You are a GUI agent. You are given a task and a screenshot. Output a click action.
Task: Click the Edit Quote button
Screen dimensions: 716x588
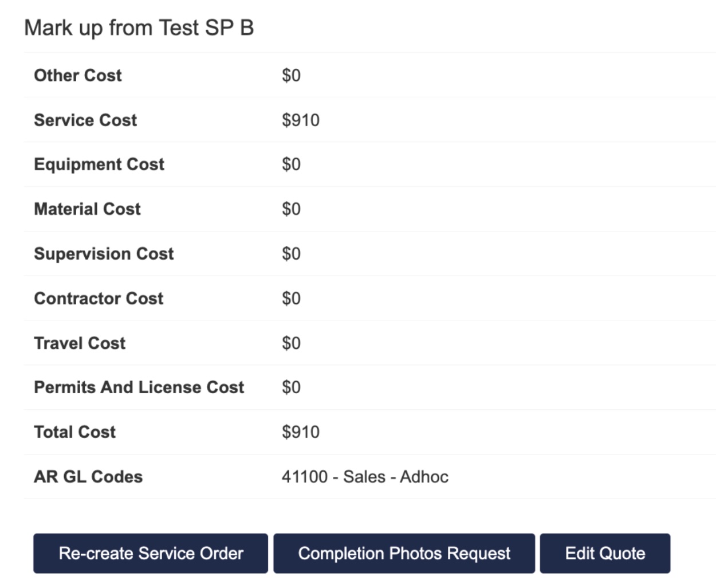click(x=605, y=553)
